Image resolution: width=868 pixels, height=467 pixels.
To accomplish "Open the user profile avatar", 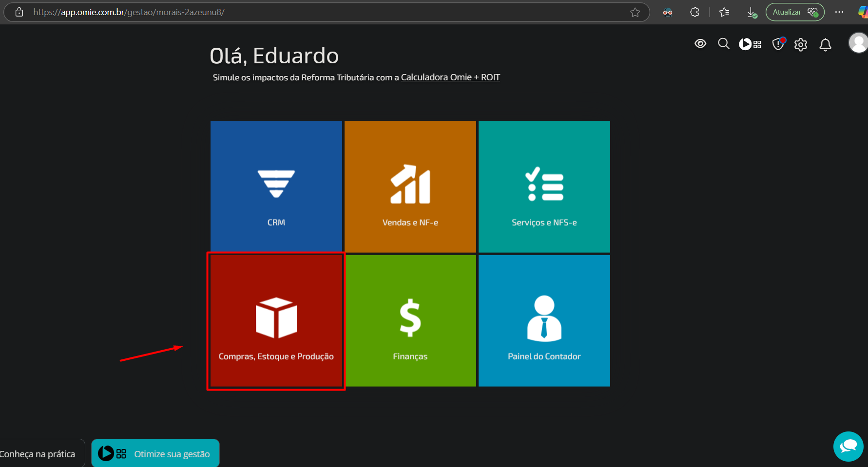I will pyautogui.click(x=858, y=43).
